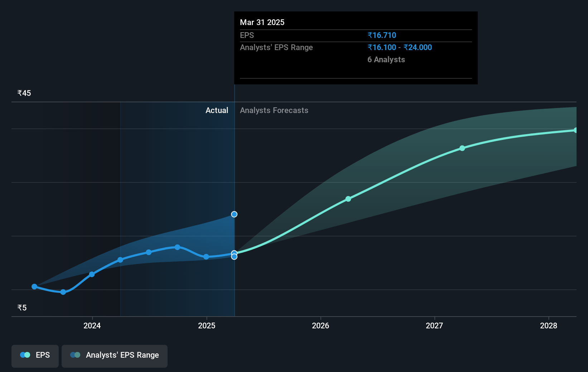Click the ₹45 y-axis label

tap(24, 93)
